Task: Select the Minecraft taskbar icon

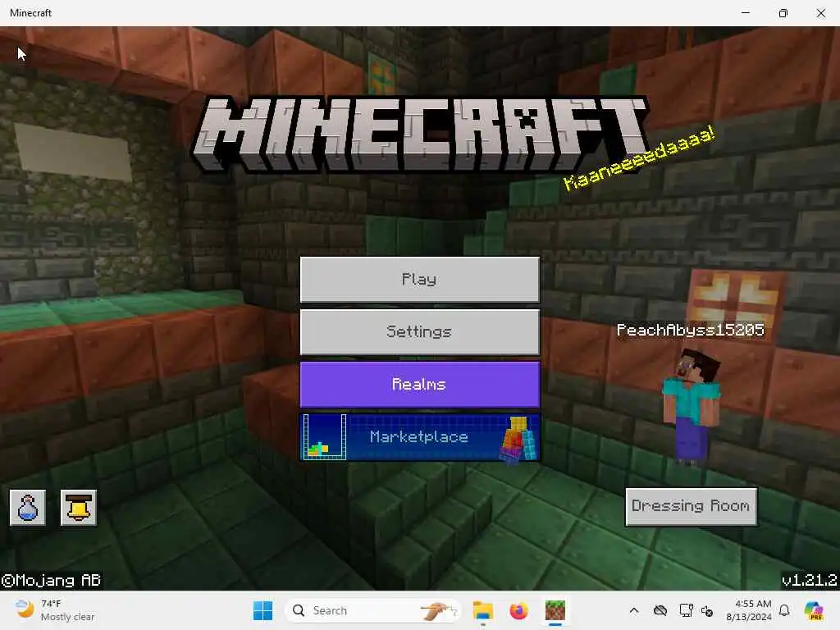Action: click(555, 610)
